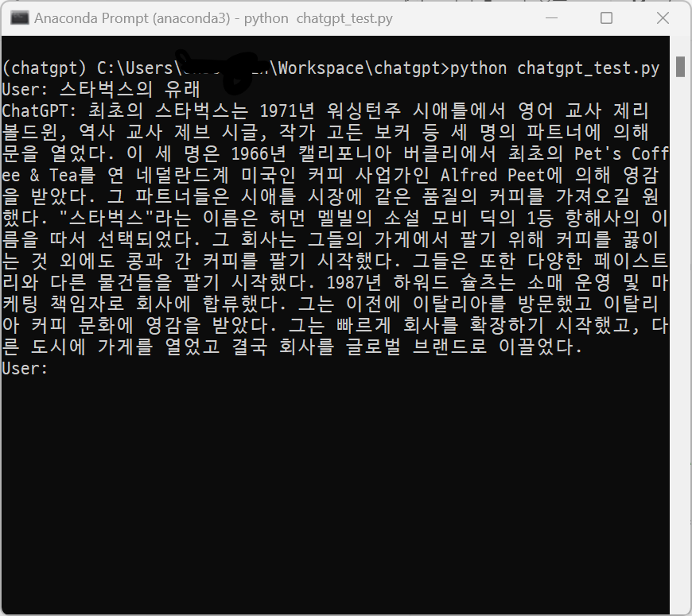Click the 'User: 스타벅스의 유래' line
Screen dimensions: 692x616
pos(101,90)
